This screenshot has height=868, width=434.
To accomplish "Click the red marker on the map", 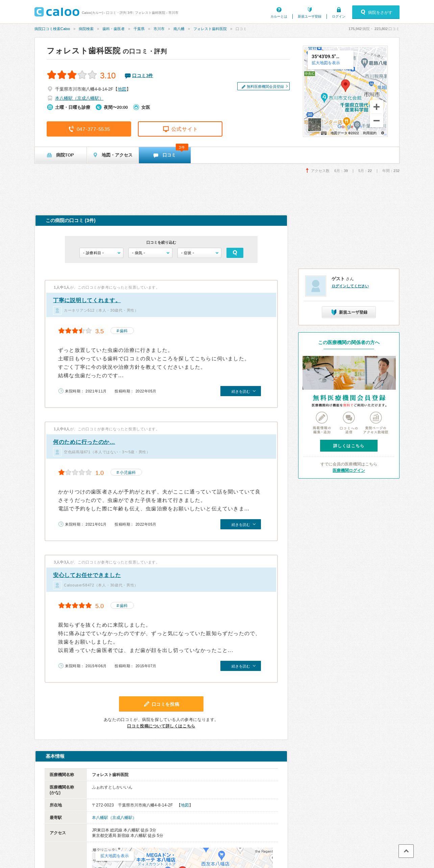I will coord(345,86).
